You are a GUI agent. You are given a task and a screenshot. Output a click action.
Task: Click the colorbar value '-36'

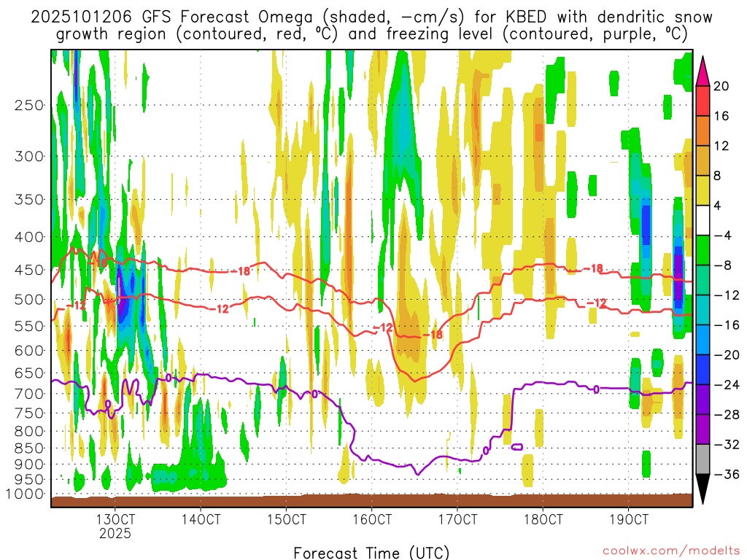[x=727, y=474]
